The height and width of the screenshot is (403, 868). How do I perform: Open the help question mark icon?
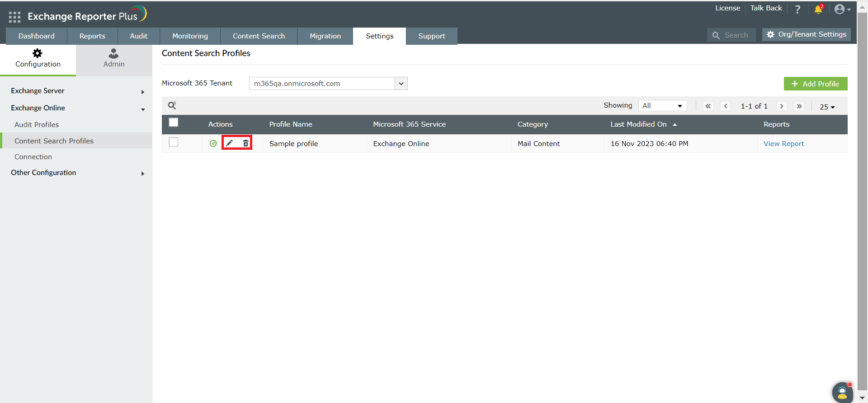coord(798,9)
